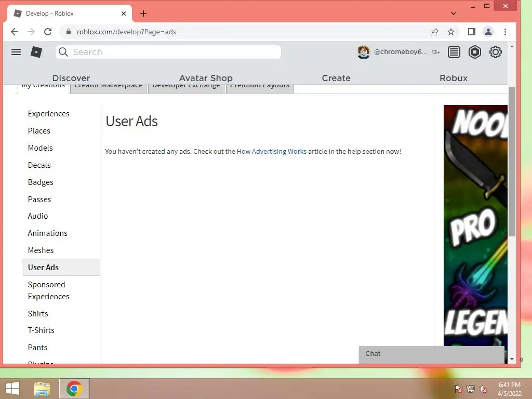
Task: Close the Develop - Roblox tab
Action: pos(124,14)
